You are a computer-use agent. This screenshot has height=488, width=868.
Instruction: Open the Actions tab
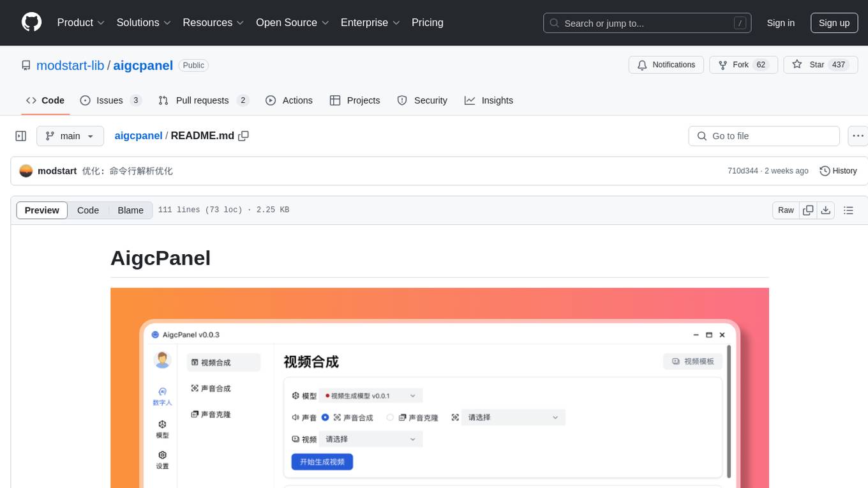click(289, 100)
